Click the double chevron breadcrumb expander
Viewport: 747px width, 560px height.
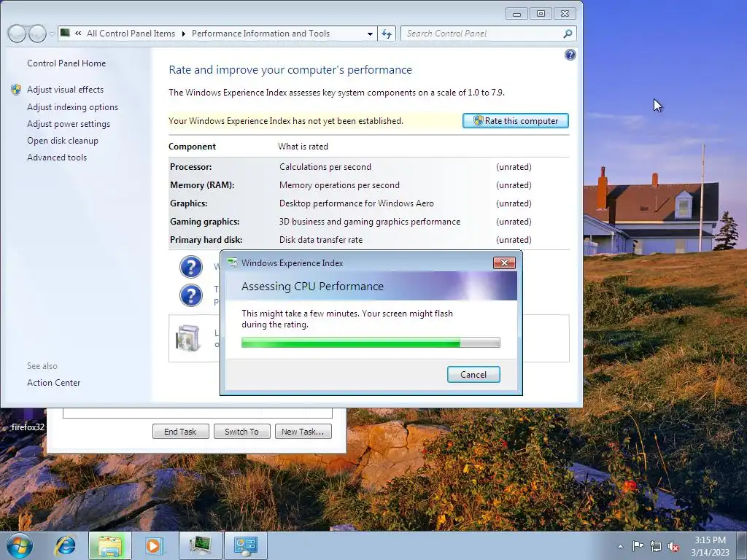(x=78, y=34)
